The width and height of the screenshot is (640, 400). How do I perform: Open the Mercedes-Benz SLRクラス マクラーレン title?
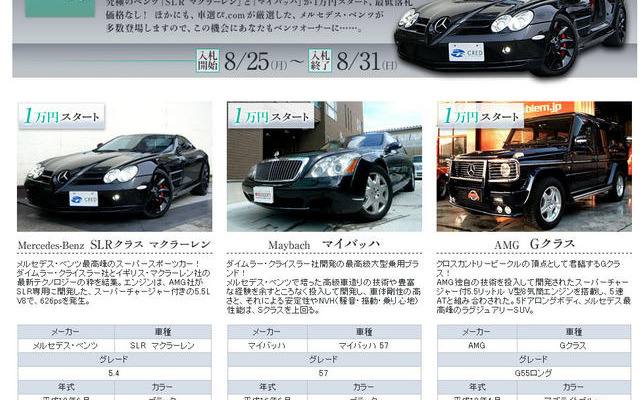click(114, 245)
